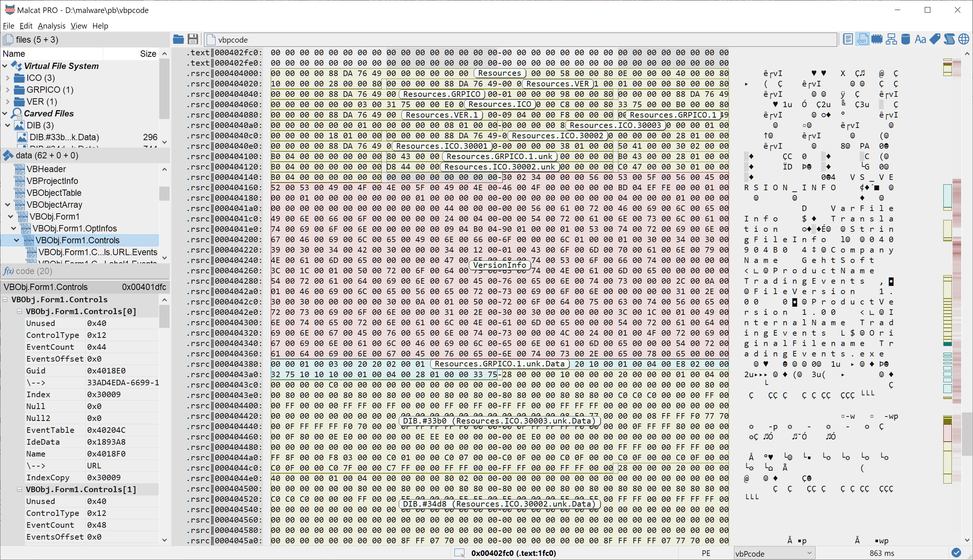The height and width of the screenshot is (560, 973).
Task: Collapse the VBObjectArray tree node
Action: (8, 205)
